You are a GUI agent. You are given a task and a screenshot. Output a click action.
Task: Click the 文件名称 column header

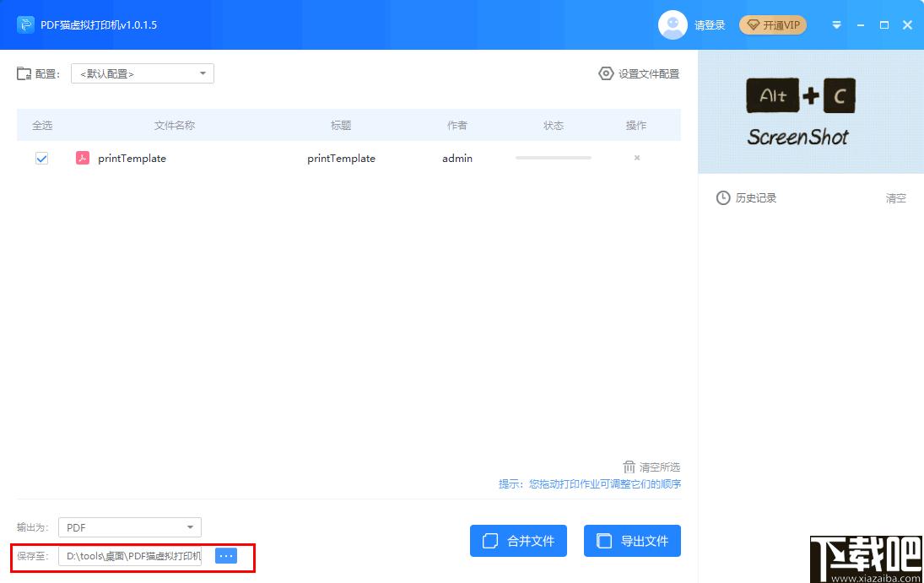click(175, 125)
